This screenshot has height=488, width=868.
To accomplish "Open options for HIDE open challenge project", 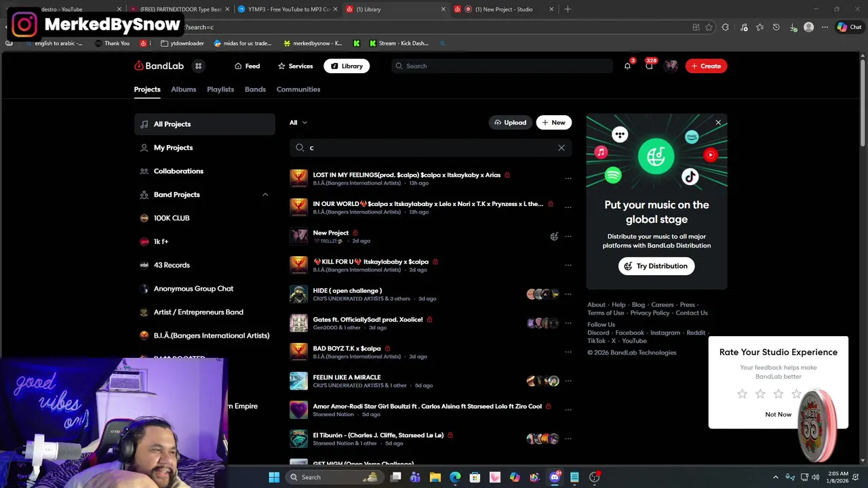I will pos(568,294).
